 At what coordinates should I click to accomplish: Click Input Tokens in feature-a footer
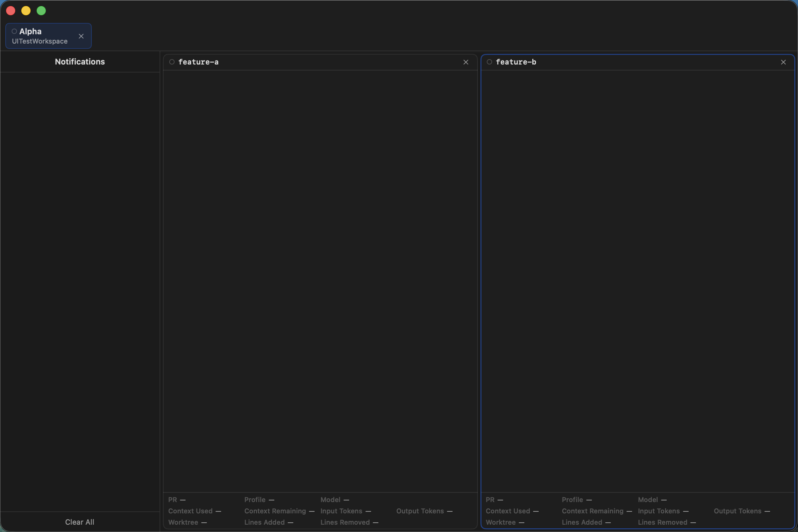click(x=341, y=511)
